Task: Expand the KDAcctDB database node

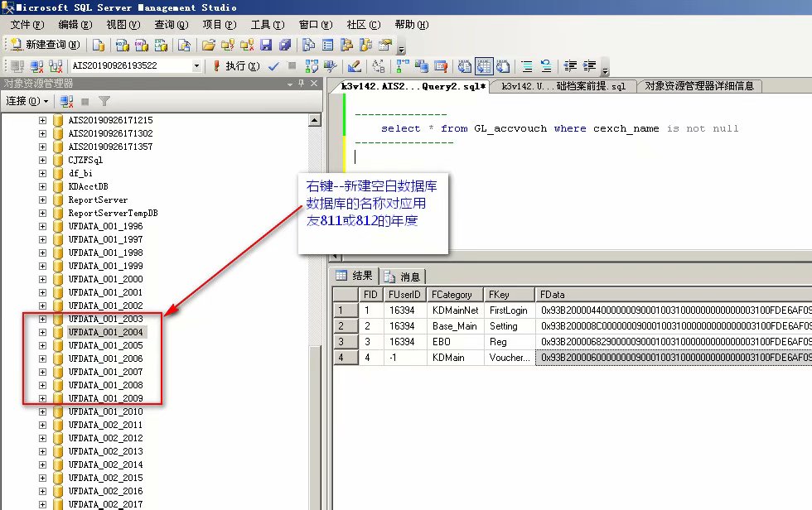Action: pyautogui.click(x=42, y=186)
